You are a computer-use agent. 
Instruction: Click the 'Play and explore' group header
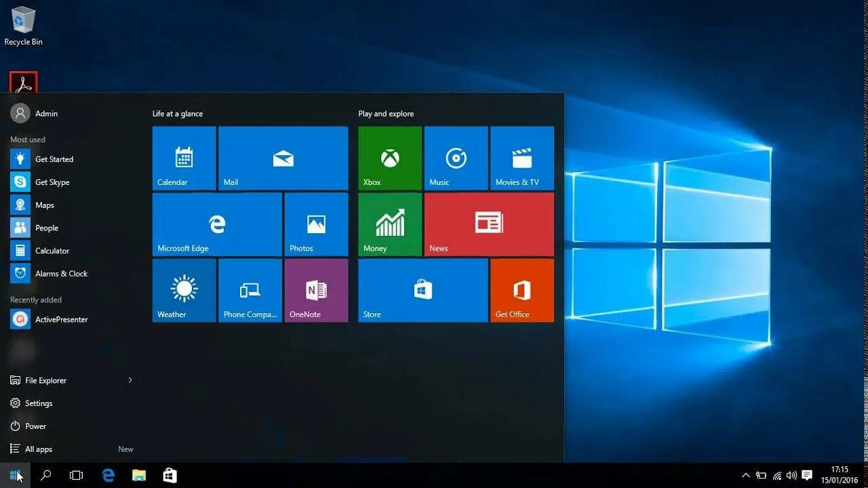pyautogui.click(x=386, y=114)
